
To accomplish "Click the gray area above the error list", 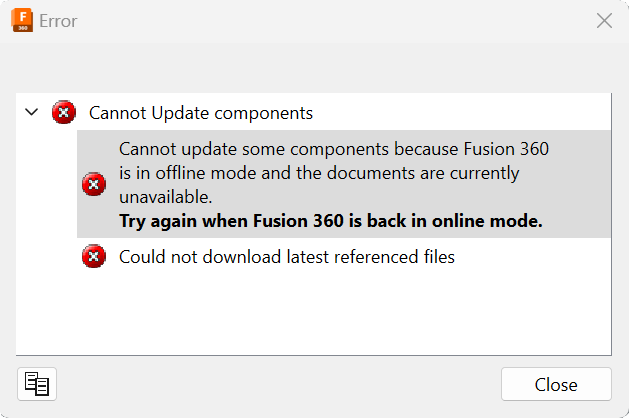I will 313,68.
